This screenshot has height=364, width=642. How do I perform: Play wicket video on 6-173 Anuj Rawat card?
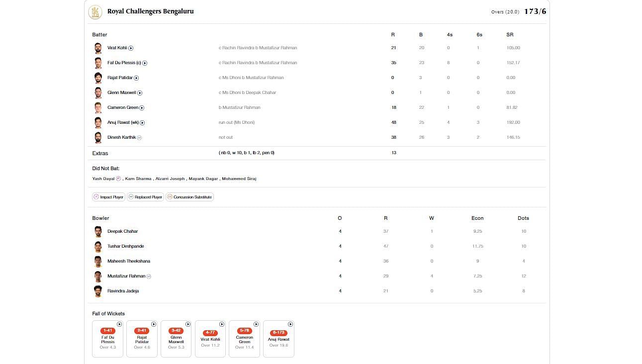pos(290,324)
